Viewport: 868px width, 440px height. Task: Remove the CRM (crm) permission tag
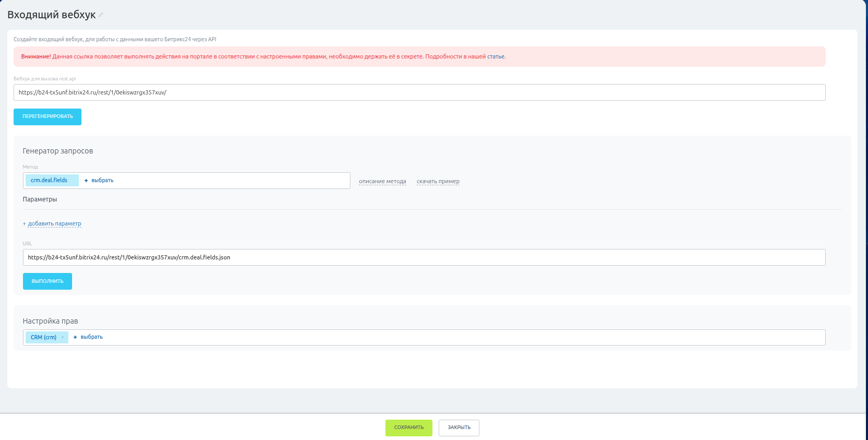(x=63, y=337)
